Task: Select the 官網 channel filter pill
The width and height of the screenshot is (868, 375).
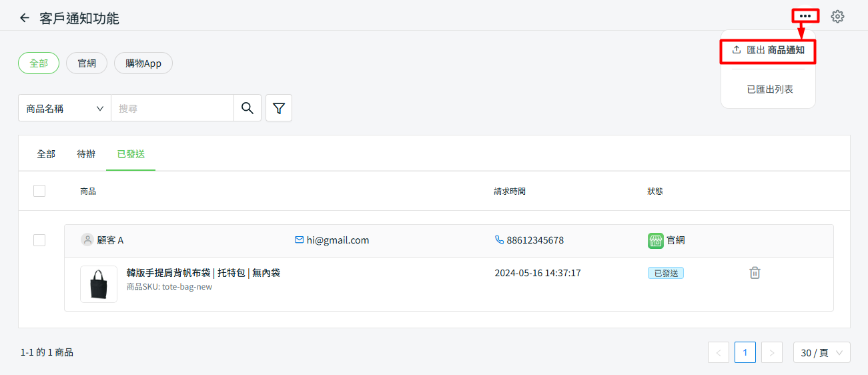Action: pyautogui.click(x=87, y=63)
